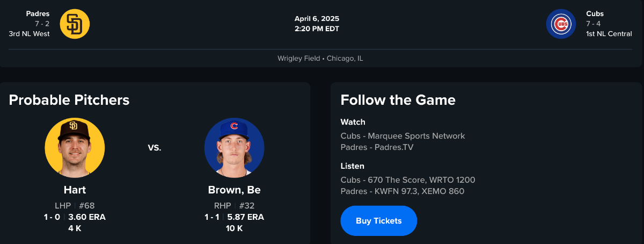Click Cubs 670 The Score radio listing
The image size is (644, 244).
click(408, 180)
